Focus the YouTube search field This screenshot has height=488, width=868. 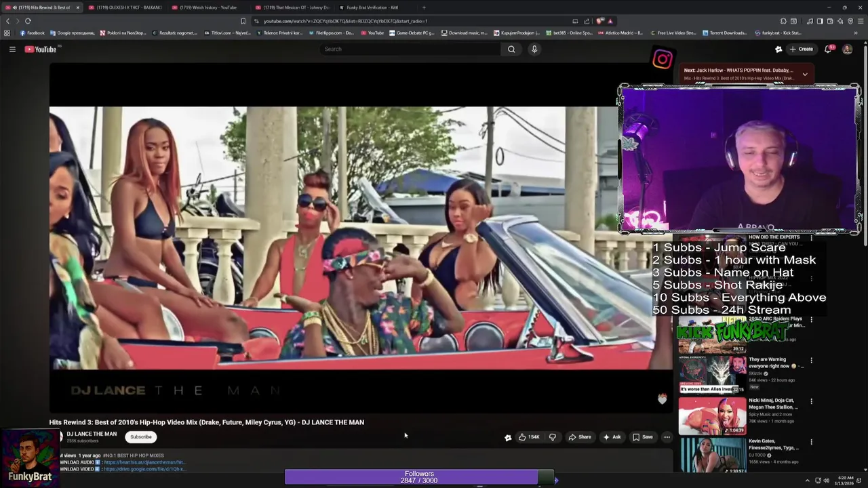[x=410, y=49]
